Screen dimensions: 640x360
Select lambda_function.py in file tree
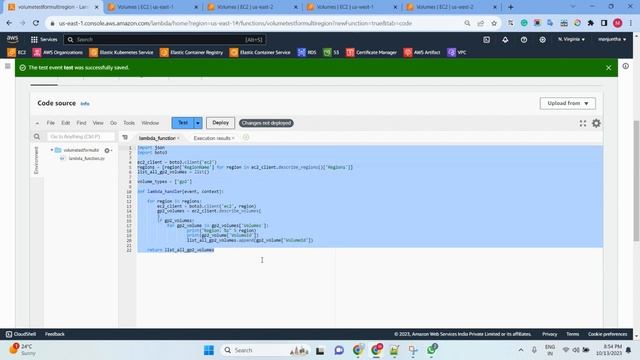[x=86, y=158]
